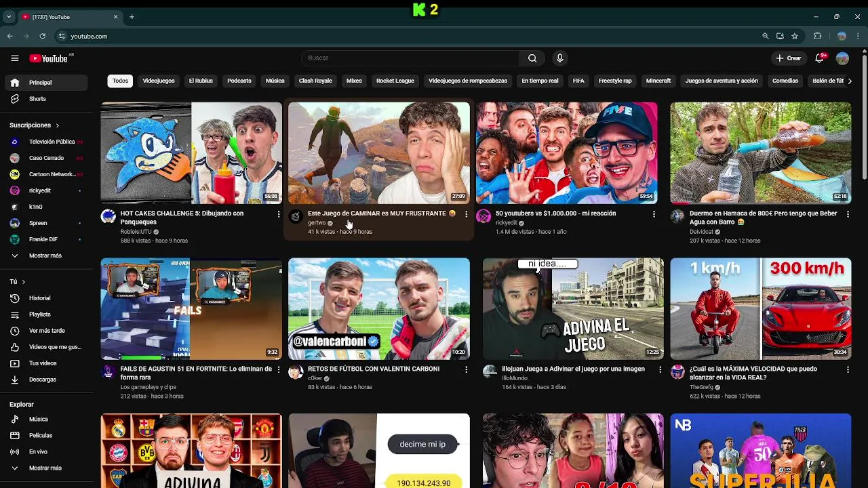This screenshot has width=868, height=488.
Task: Select the El Rubius filter chip
Action: [x=201, y=81]
